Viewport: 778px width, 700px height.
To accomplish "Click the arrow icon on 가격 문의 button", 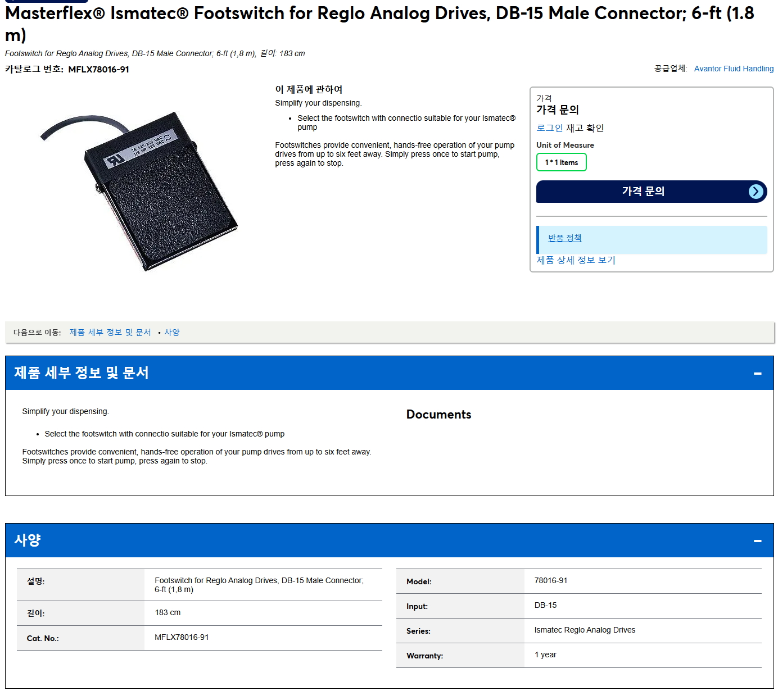I will click(756, 192).
